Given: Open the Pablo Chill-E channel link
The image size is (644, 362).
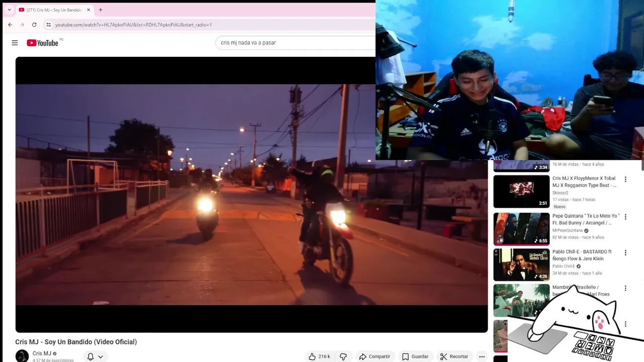Looking at the screenshot, I should click(x=563, y=266).
